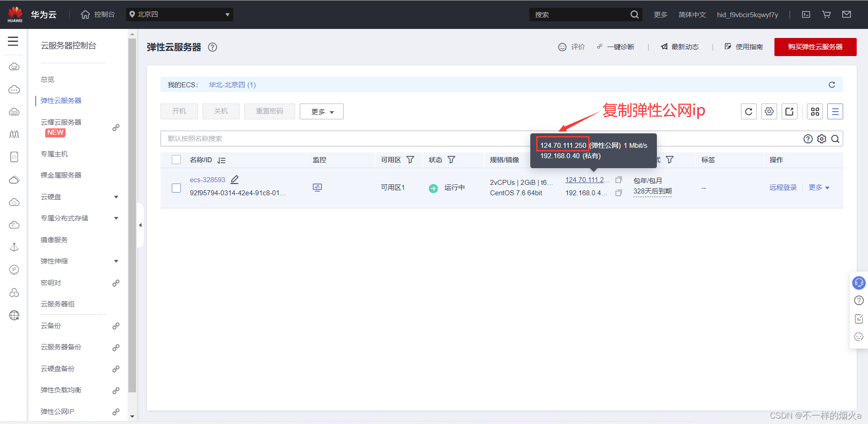Click the magnifier in the name search box
868x424 pixels.
(835, 139)
